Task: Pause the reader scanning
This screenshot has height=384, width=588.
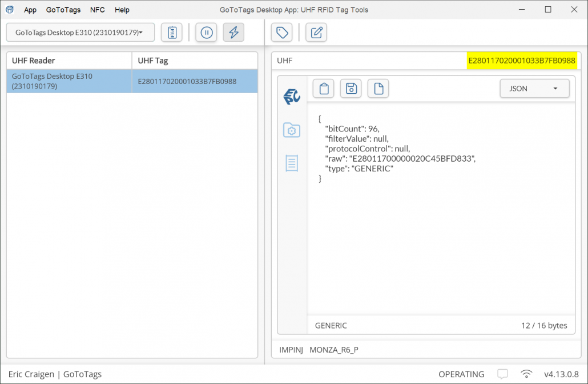Action: point(207,33)
